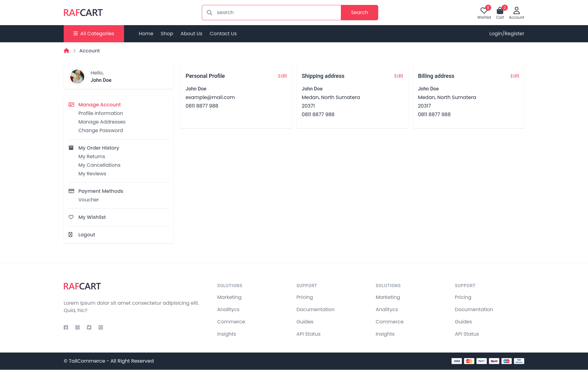
Task: Click the home breadcrumb icon
Action: click(66, 51)
